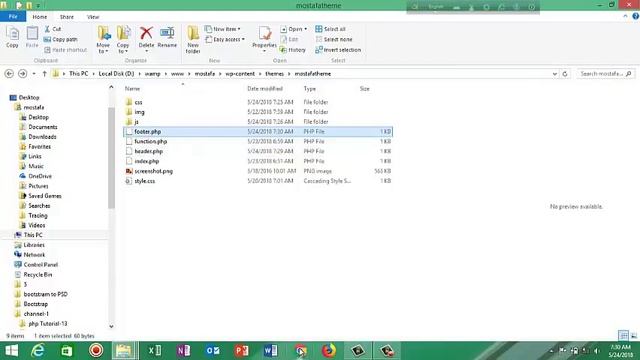Open Word from the taskbar
640x360 pixels.
pyautogui.click(x=270, y=351)
